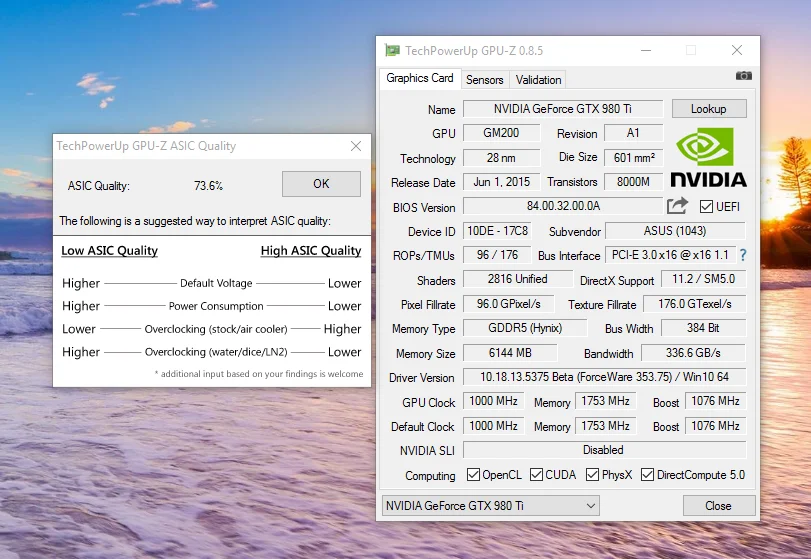Click the TechPowerUp GPU-Z 0.8.5 title text
811x559 pixels.
coord(474,51)
